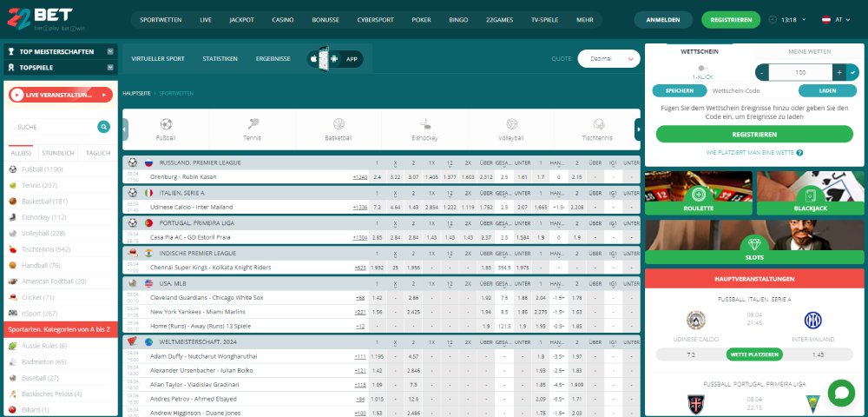This screenshot has height=417, width=868.
Task: Open the Casino menu item
Action: point(282,18)
